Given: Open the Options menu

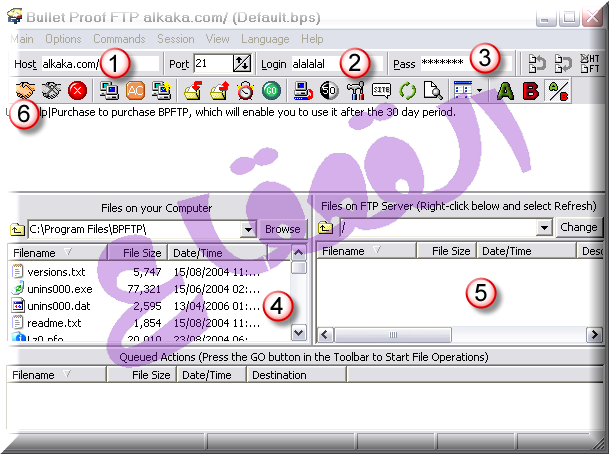Looking at the screenshot, I should (x=63, y=39).
